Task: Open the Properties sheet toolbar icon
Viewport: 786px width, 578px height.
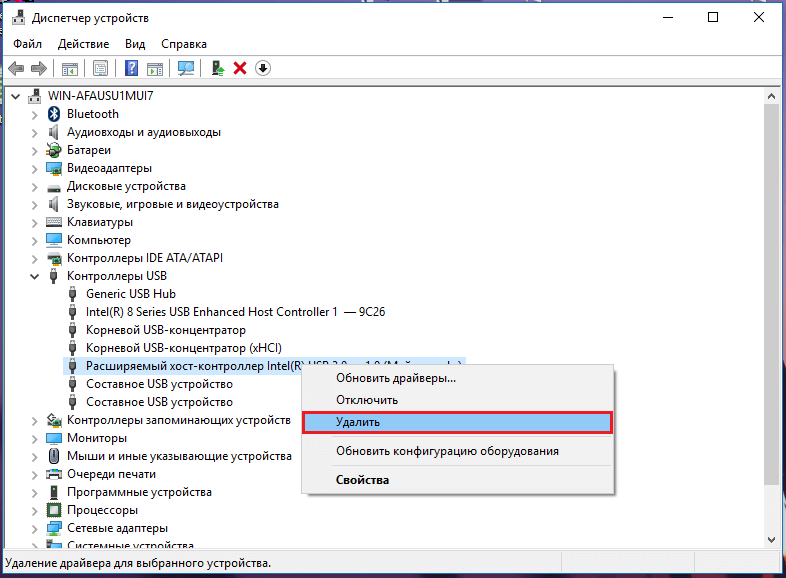Action: coord(101,68)
